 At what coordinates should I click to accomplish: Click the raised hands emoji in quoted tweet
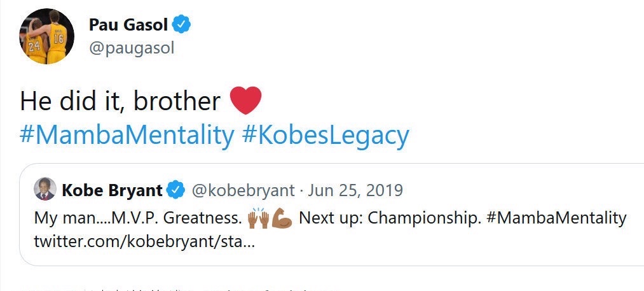coord(259,218)
